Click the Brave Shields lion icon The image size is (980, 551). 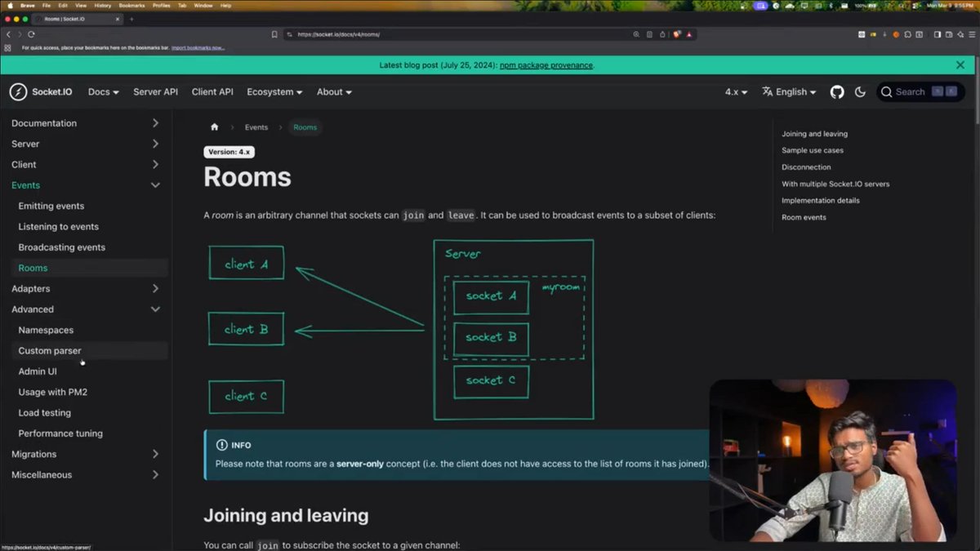[677, 34]
